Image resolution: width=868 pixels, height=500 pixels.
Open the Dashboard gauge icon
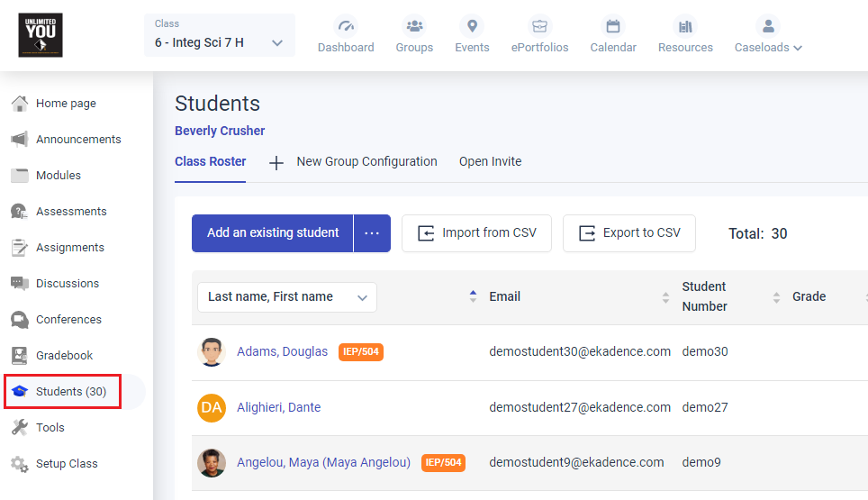tap(346, 26)
